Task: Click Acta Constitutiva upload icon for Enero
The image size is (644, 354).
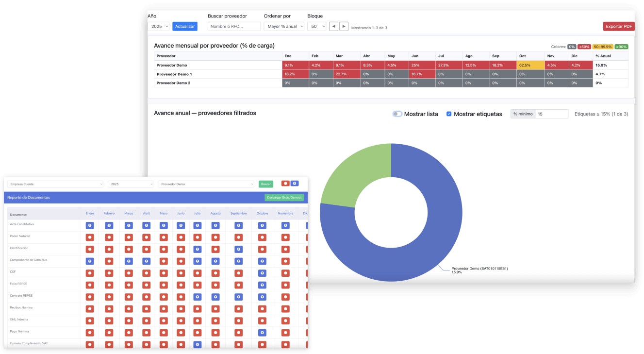Action: pyautogui.click(x=89, y=225)
